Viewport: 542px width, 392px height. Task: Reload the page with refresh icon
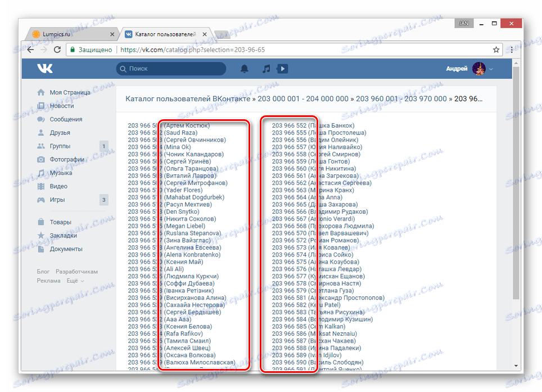[57, 49]
